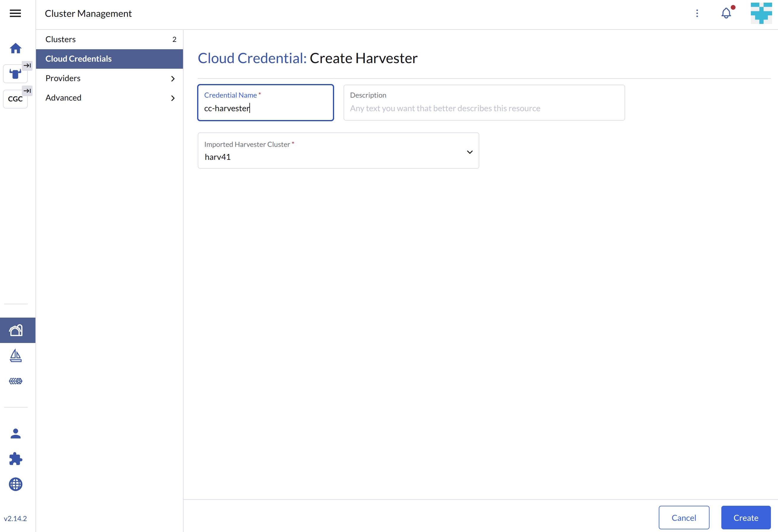Select Cloud Credentials in side menu

tap(109, 59)
